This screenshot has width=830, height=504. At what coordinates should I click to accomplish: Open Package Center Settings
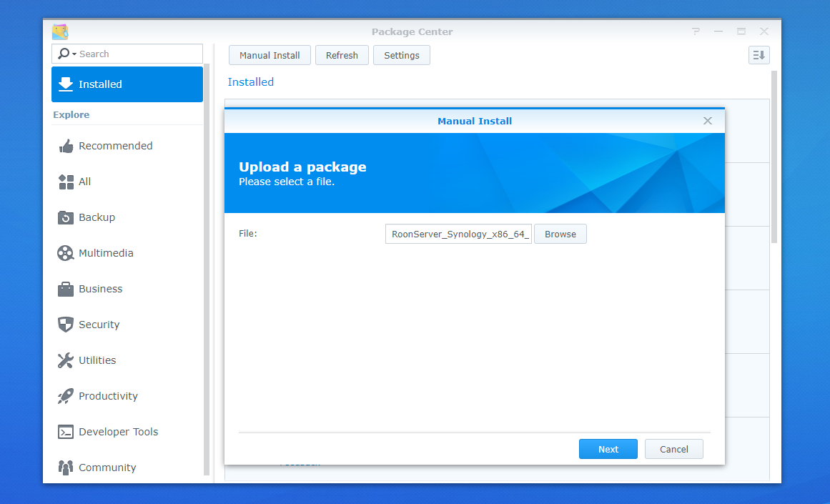[401, 55]
